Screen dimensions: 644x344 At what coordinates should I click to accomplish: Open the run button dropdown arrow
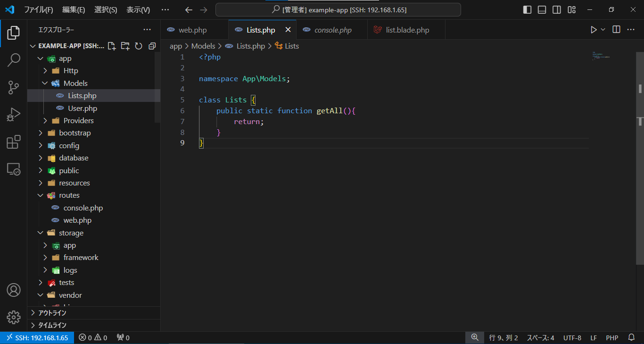603,30
